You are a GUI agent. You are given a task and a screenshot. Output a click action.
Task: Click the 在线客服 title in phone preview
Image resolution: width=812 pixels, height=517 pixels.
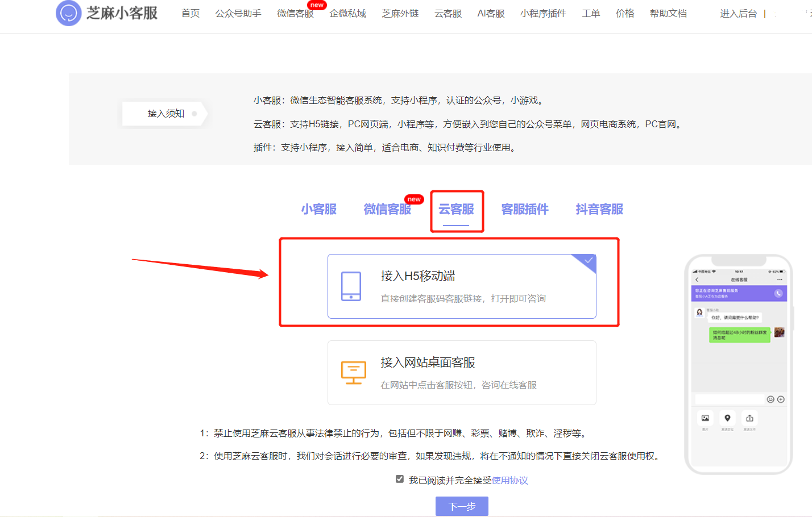pyautogui.click(x=739, y=280)
